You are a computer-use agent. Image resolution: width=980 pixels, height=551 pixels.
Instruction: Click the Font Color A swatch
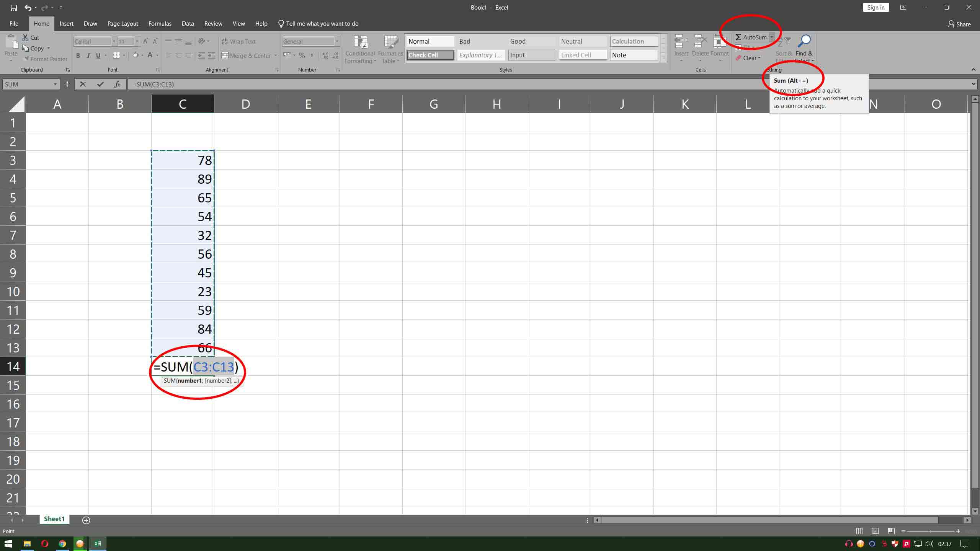pos(150,55)
